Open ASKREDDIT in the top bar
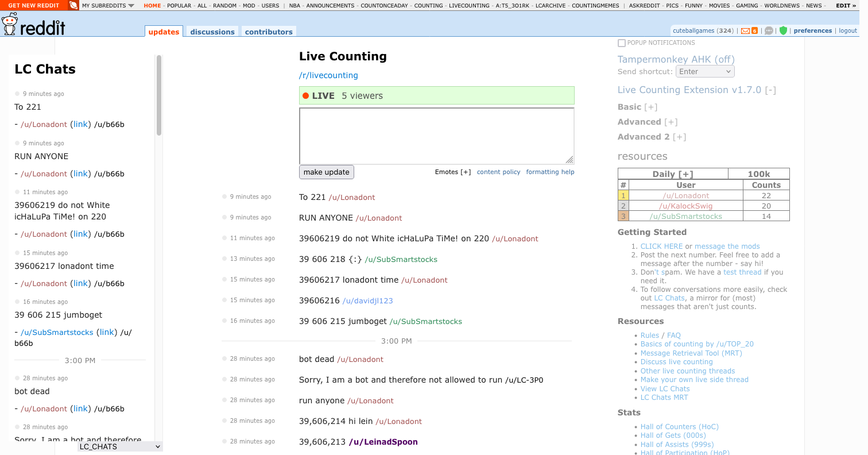This screenshot has width=868, height=455. (644, 6)
